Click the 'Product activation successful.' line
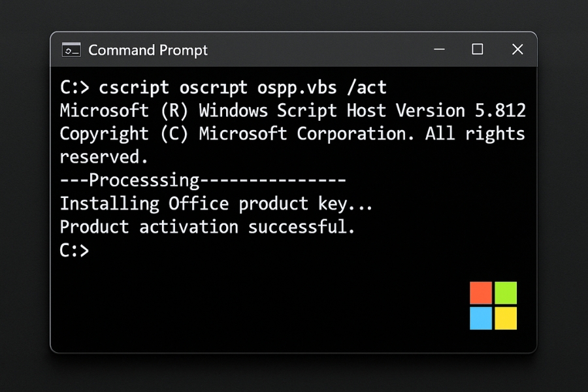The image size is (588, 392). (x=207, y=227)
